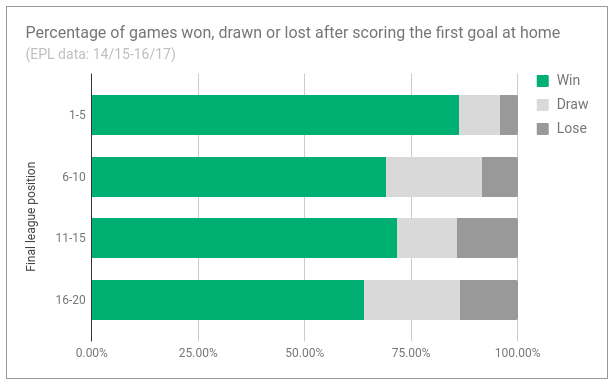Click the green Win bar for 16-20

[228, 300]
